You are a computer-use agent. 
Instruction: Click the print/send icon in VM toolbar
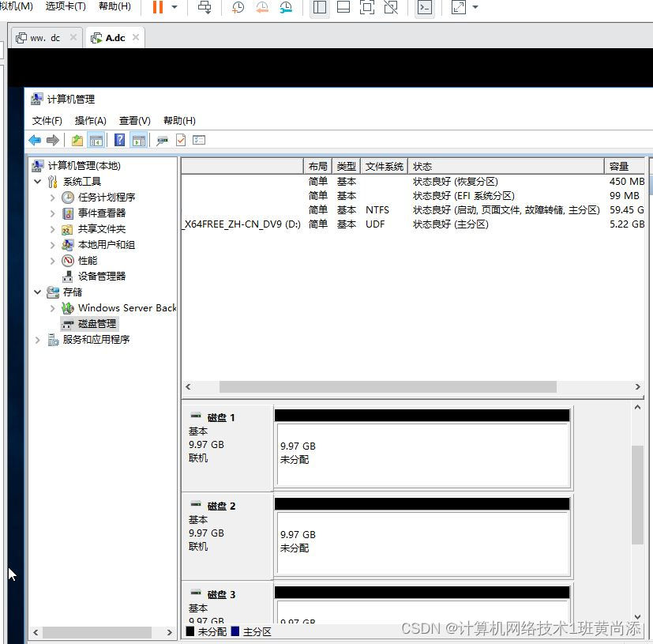coord(202,8)
